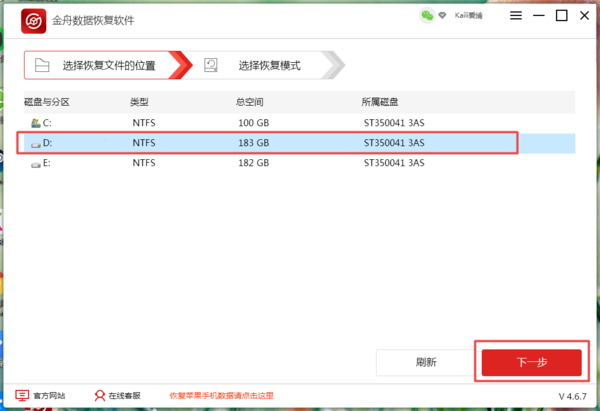Image resolution: width=600 pixels, height=411 pixels.
Task: Click the E: drive disk icon
Action: click(36, 165)
